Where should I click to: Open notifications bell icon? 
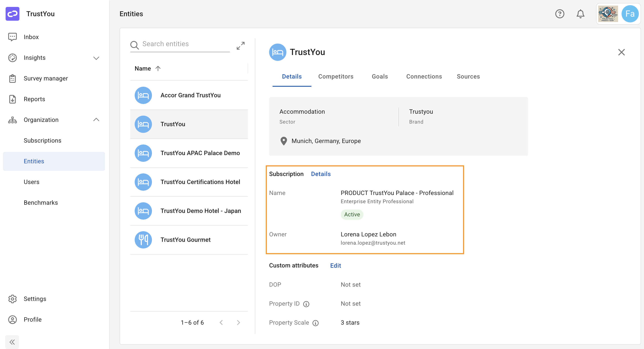point(580,14)
